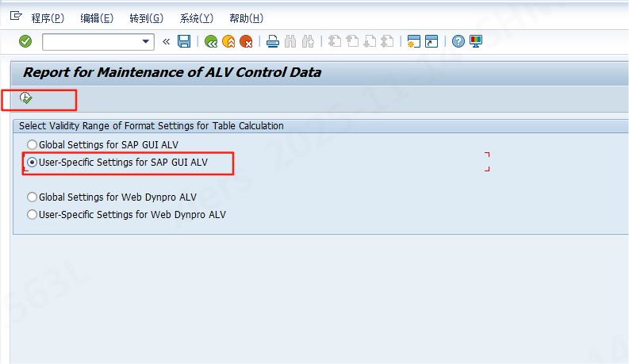Collapse command field with double-chevron icon

click(x=166, y=41)
